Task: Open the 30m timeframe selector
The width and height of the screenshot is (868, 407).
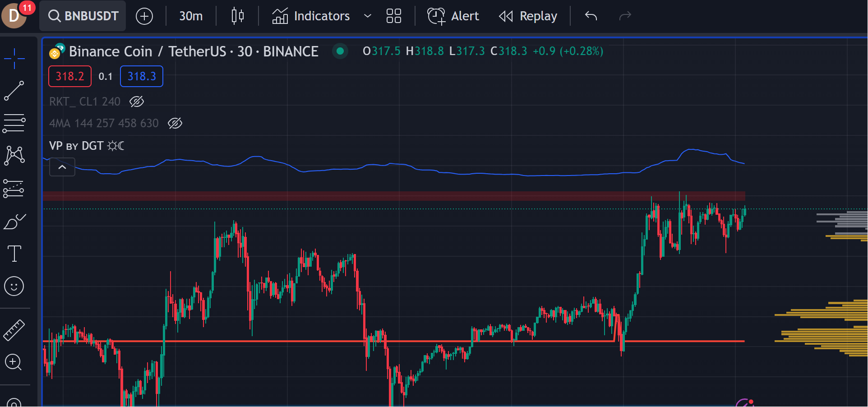Action: click(x=191, y=16)
